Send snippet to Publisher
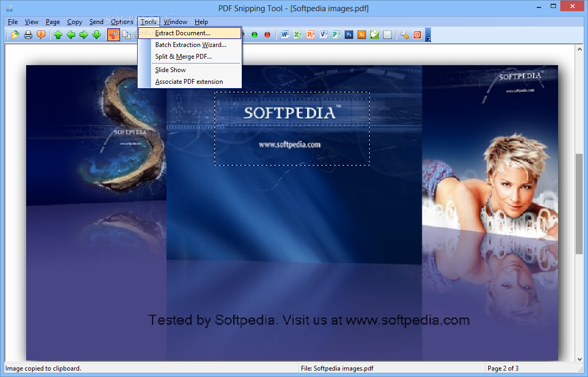Image resolution: width=588 pixels, height=377 pixels. [336, 35]
